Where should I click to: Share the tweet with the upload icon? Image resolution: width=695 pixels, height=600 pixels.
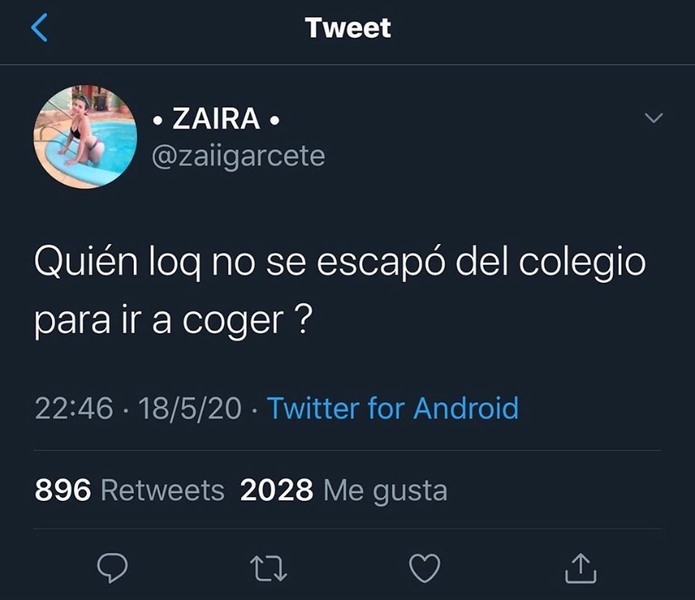pos(581,568)
